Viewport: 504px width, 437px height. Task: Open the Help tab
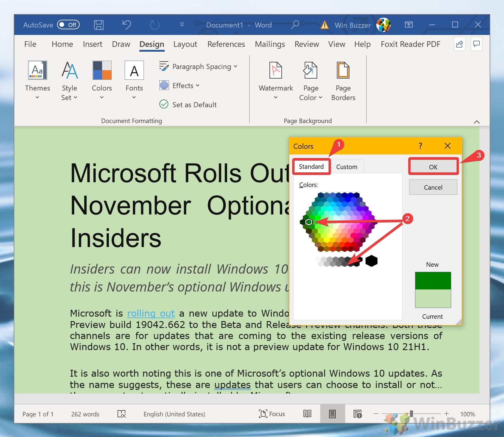click(363, 44)
